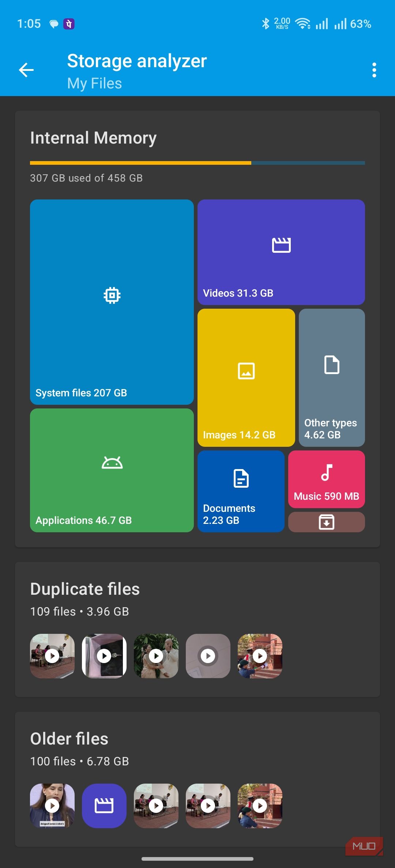This screenshot has height=868, width=395.
Task: Tap the My Files subtitle
Action: (94, 84)
